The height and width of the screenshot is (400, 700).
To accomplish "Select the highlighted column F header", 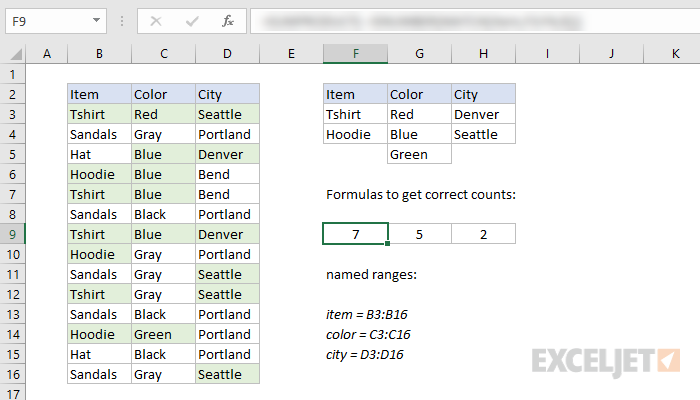I will point(355,54).
